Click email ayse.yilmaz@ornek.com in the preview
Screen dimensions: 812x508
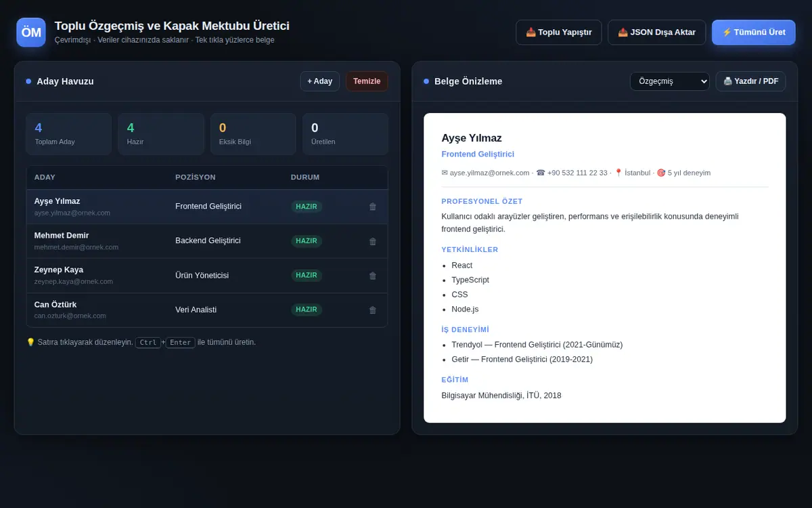(490, 173)
